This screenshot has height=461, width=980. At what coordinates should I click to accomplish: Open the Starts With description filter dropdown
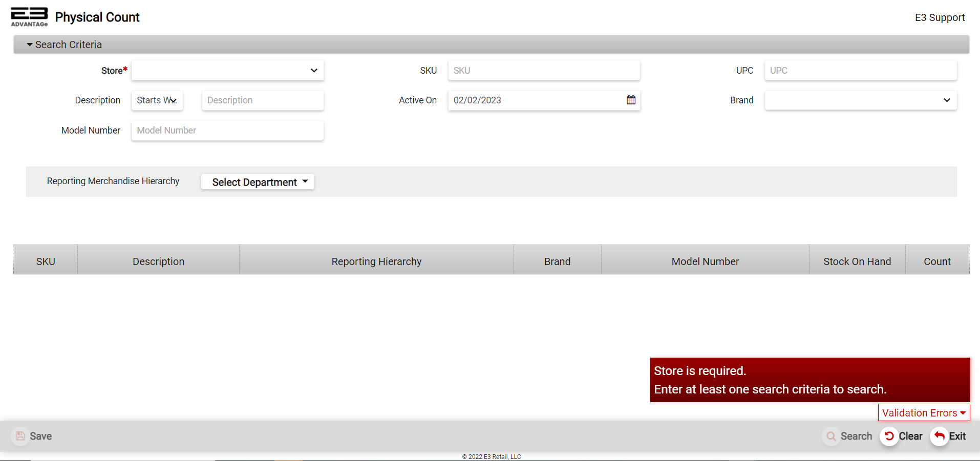click(157, 100)
